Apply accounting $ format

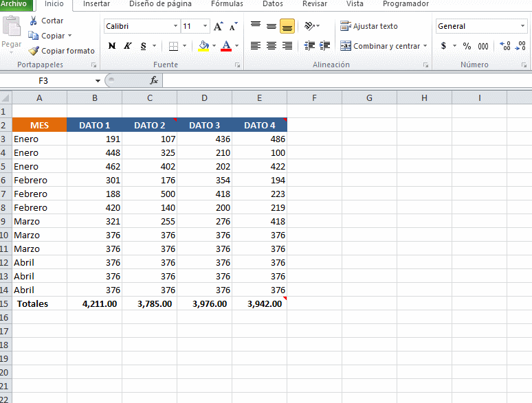coord(443,46)
